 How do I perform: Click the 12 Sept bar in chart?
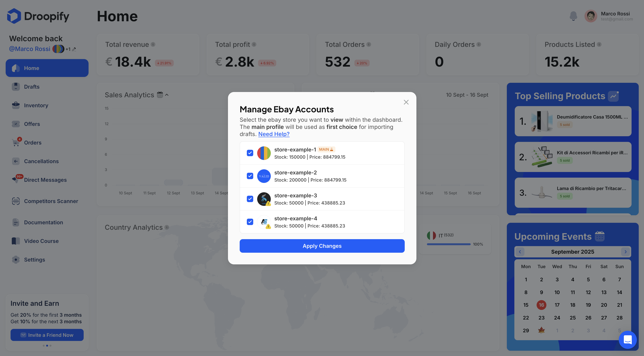[x=174, y=182]
